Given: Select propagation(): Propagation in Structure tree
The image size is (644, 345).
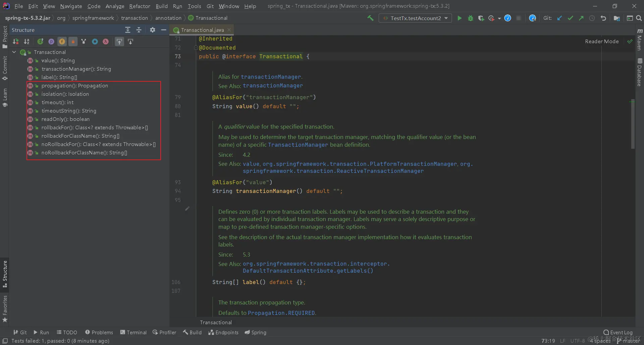Looking at the screenshot, I should point(75,86).
